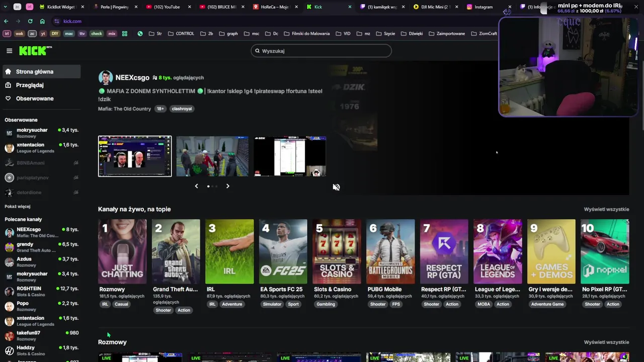Image resolution: width=644 pixels, height=362 pixels.
Task: Click the browser reload icon
Action: point(30,21)
